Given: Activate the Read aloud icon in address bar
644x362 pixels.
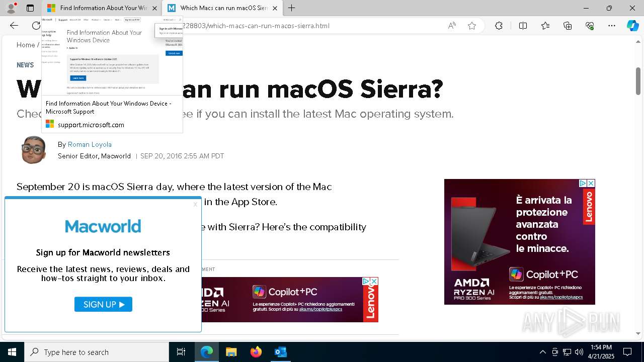Looking at the screenshot, I should point(452,26).
